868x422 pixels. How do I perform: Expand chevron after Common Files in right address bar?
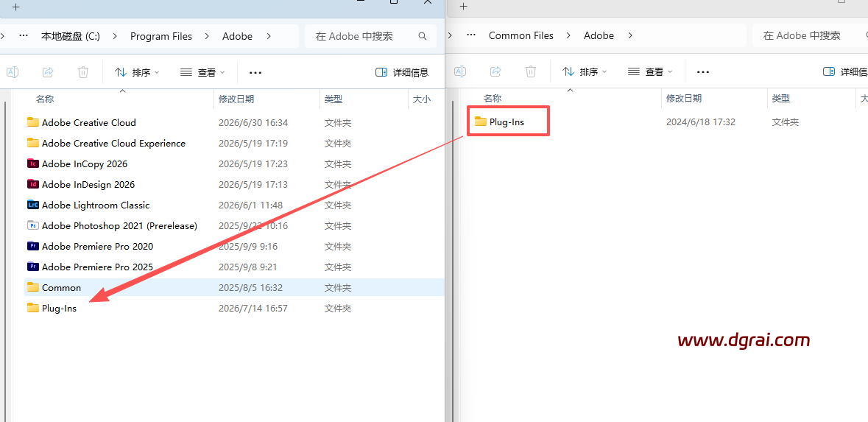coord(568,35)
